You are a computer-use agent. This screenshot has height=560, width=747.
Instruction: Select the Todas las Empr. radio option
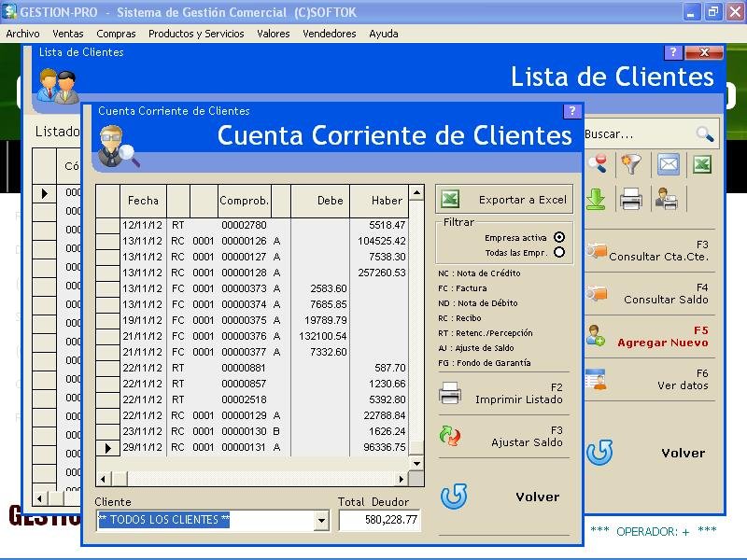pyautogui.click(x=559, y=252)
